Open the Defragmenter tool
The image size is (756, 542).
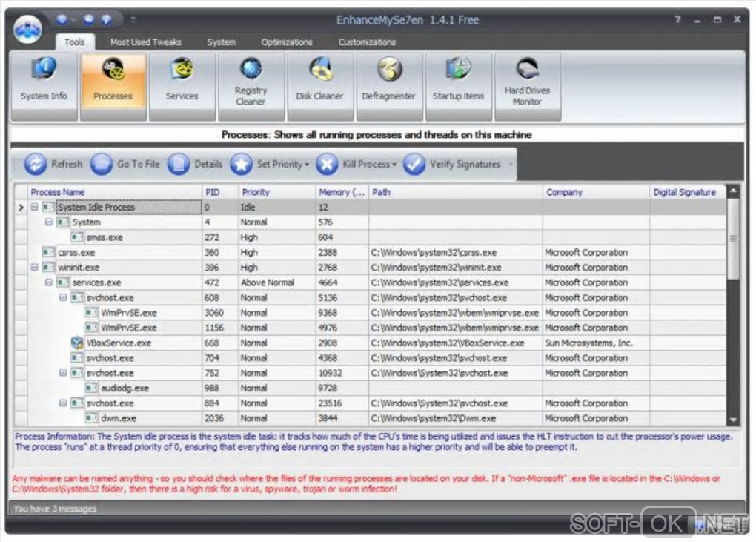point(389,86)
